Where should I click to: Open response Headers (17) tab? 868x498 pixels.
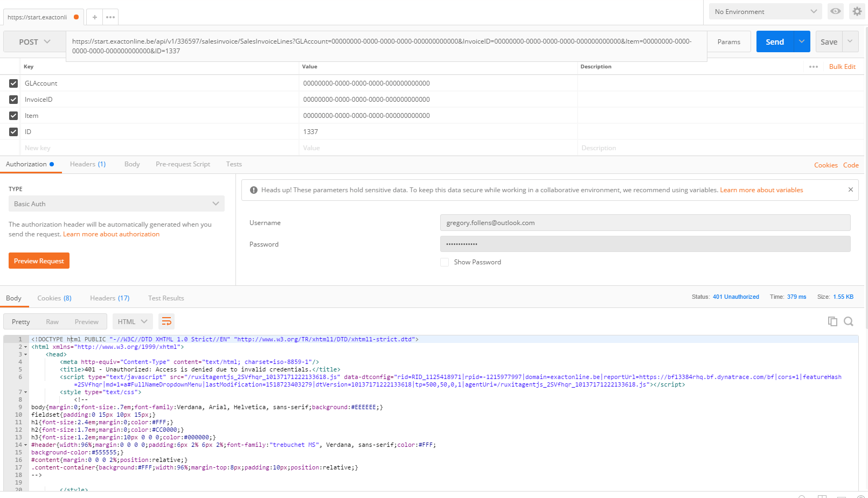tap(110, 298)
